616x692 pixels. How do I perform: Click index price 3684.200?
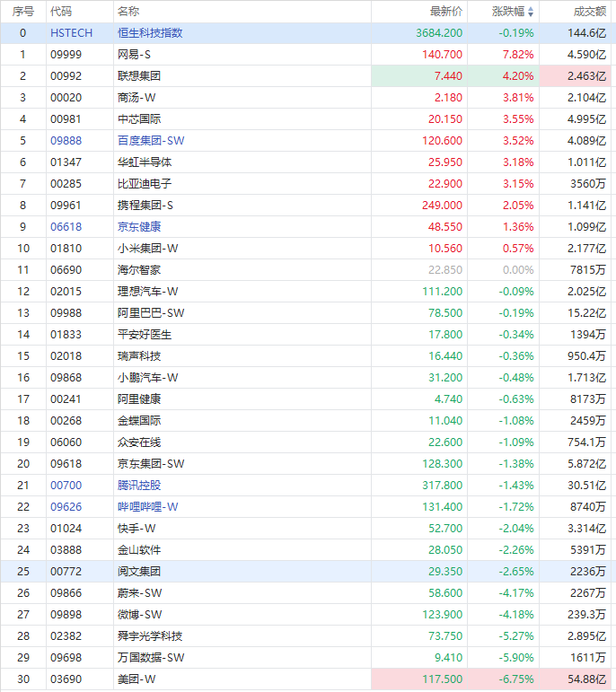click(x=439, y=33)
